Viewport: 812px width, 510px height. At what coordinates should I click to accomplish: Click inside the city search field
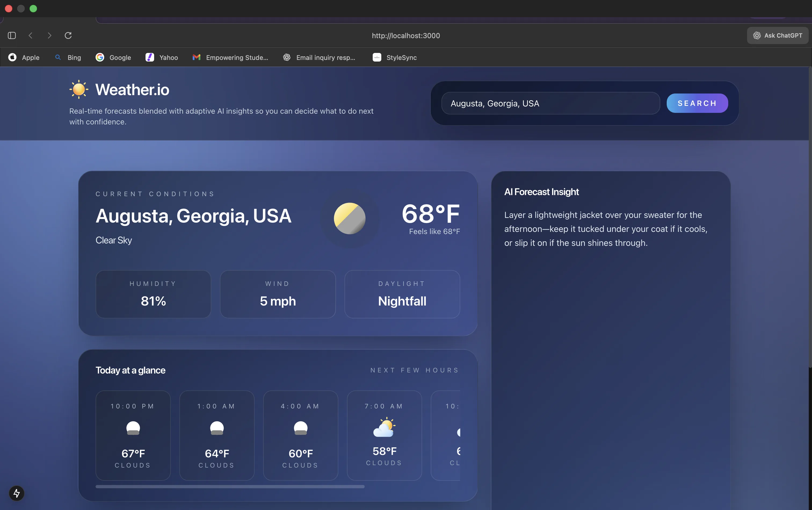coord(549,103)
